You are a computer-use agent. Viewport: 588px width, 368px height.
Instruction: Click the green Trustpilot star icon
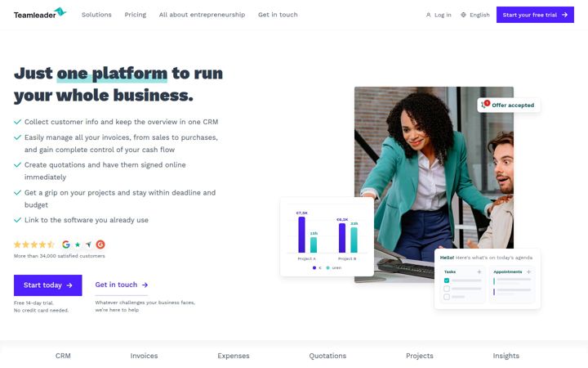tap(78, 245)
